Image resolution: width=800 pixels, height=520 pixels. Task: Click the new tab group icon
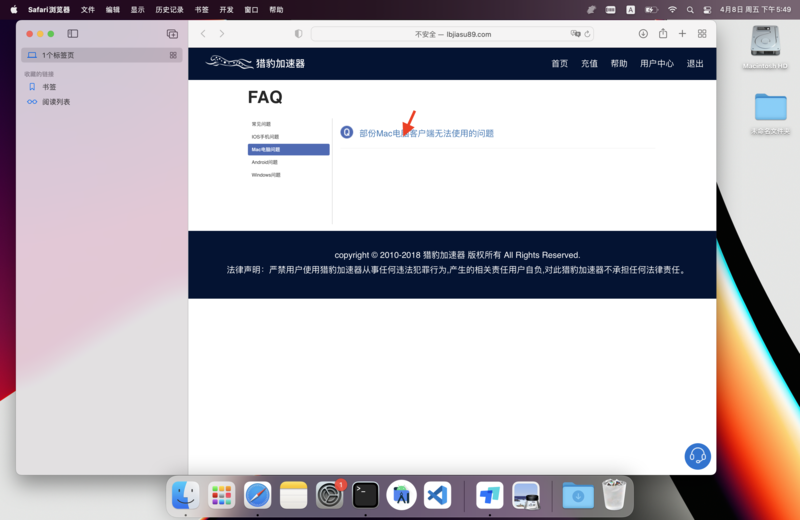172,34
